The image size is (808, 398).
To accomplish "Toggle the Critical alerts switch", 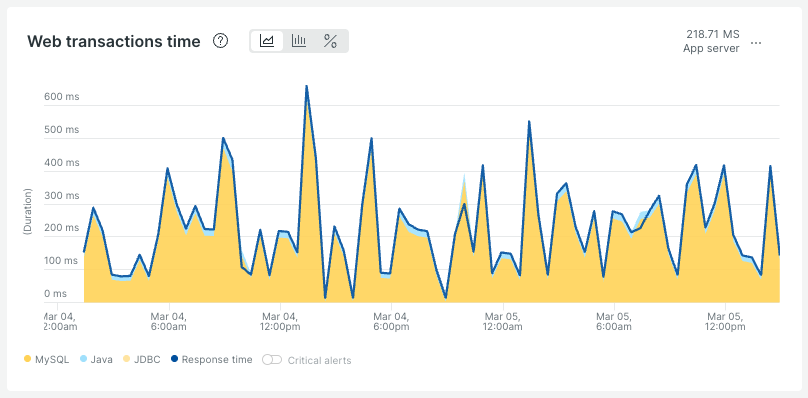I will tap(272, 360).
